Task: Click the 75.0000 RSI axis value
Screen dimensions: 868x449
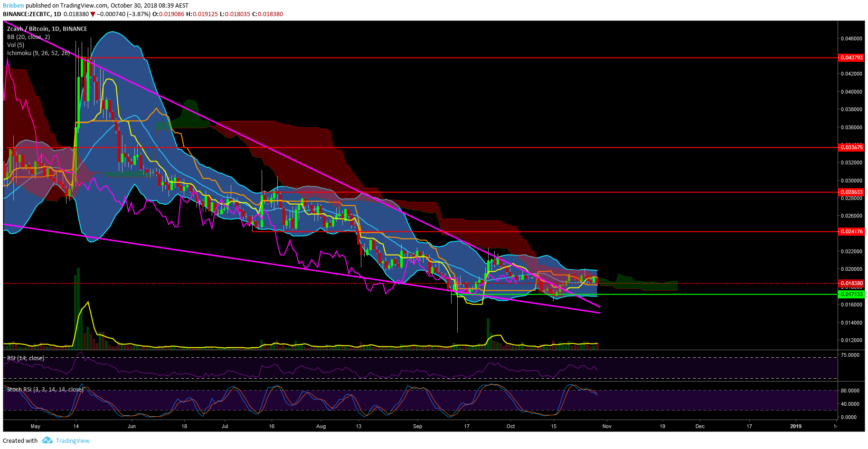Action: (850, 355)
